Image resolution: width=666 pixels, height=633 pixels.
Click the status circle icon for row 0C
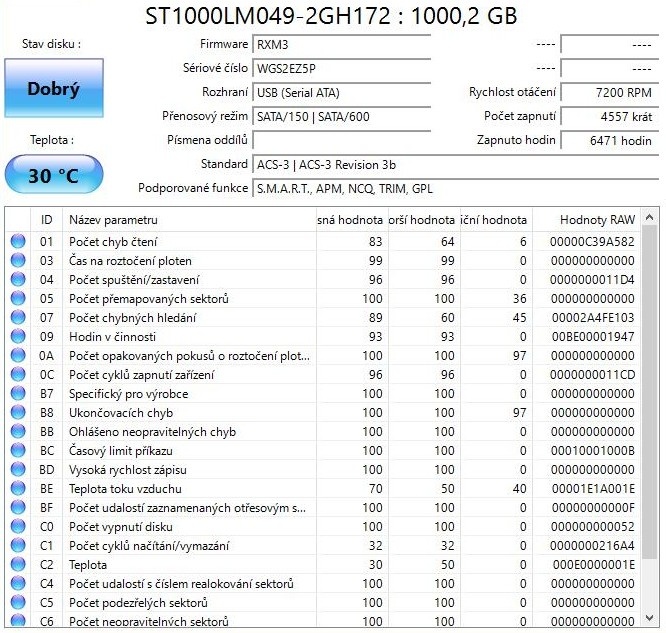tap(18, 374)
